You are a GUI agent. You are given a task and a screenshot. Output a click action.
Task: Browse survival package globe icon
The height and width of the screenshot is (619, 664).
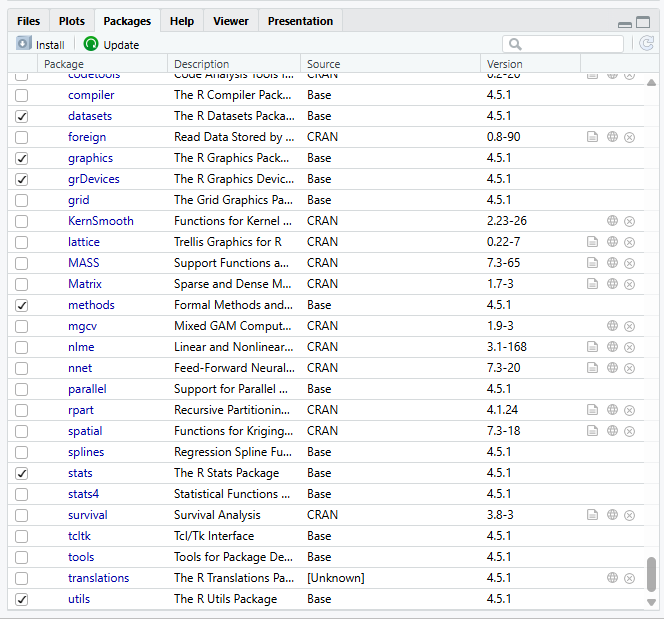tap(612, 515)
